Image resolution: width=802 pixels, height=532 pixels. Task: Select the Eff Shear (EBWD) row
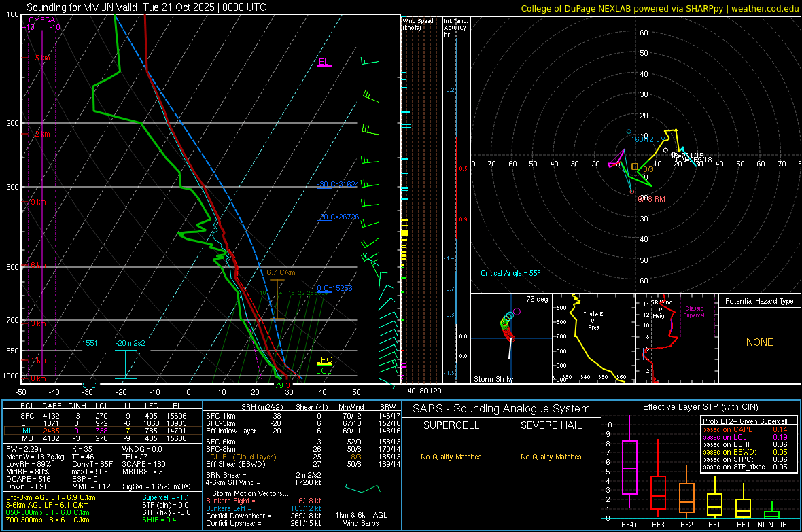[x=303, y=465]
